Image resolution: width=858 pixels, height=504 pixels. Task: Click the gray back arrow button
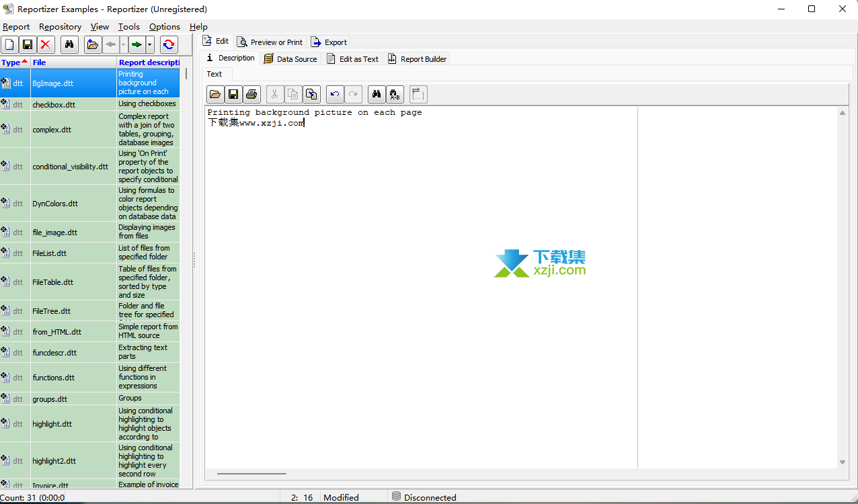click(111, 45)
